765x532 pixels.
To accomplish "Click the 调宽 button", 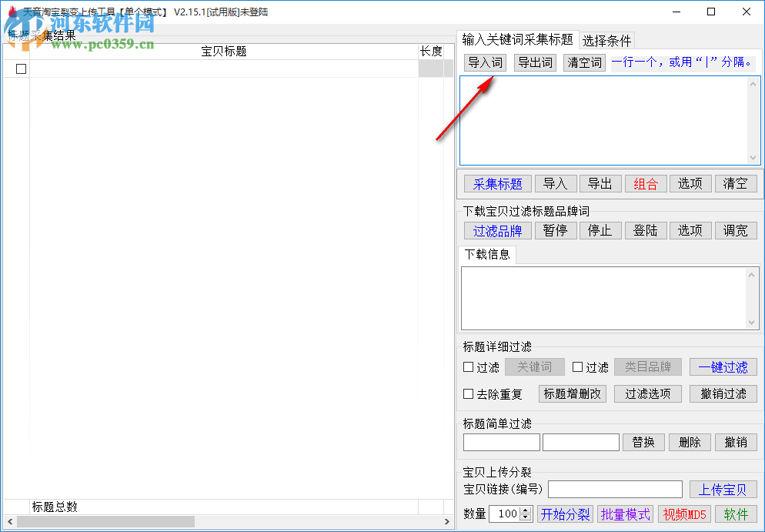I will [x=736, y=230].
